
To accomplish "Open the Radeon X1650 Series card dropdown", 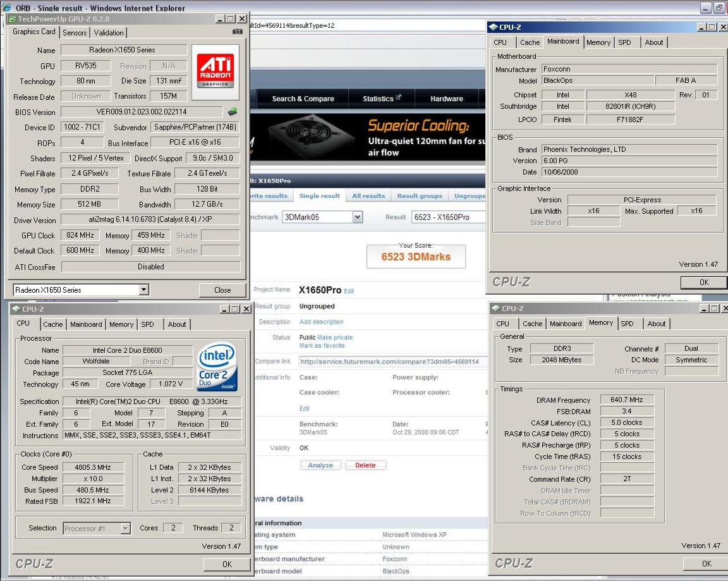I will point(144,290).
